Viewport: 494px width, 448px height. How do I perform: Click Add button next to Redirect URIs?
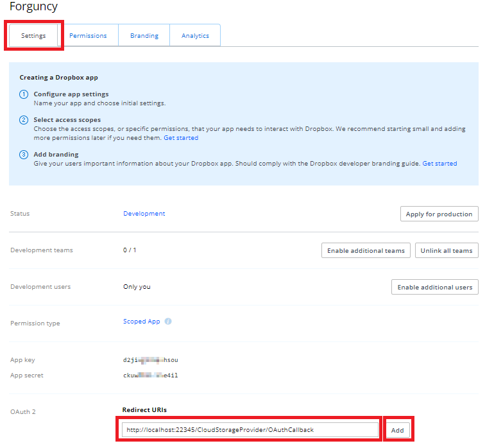[398, 430]
